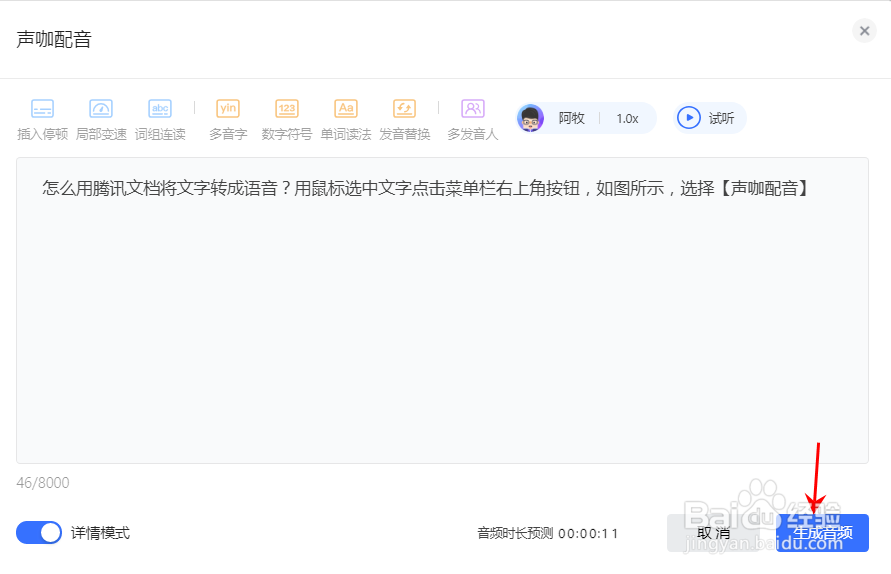Select the local speed change (局部变速) tool
The width and height of the screenshot is (891, 574).
click(x=101, y=119)
